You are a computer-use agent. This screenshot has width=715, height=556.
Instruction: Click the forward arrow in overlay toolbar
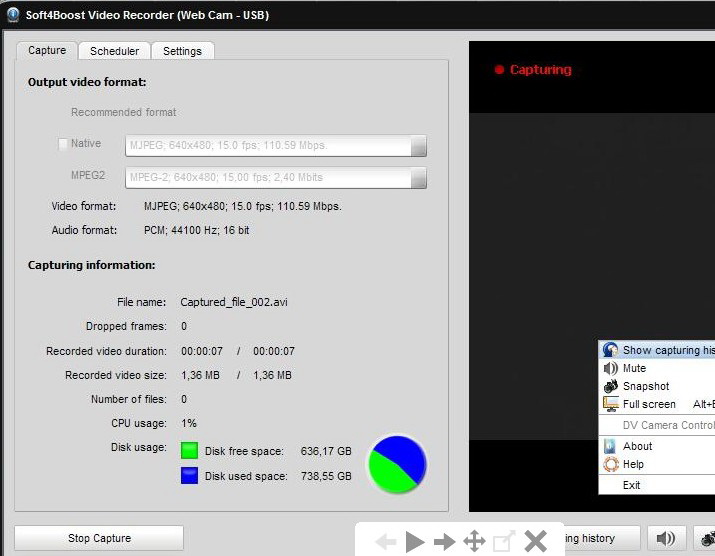[x=445, y=542]
